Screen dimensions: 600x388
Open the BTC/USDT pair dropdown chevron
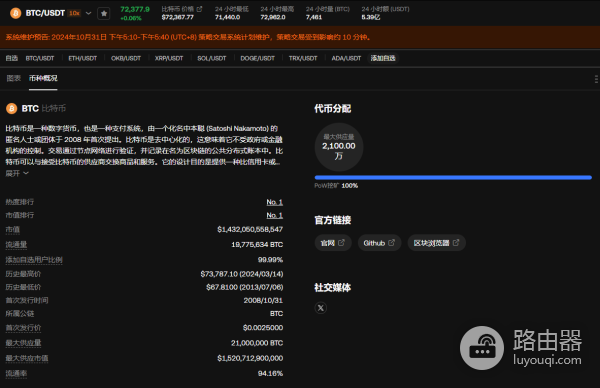tap(88, 13)
